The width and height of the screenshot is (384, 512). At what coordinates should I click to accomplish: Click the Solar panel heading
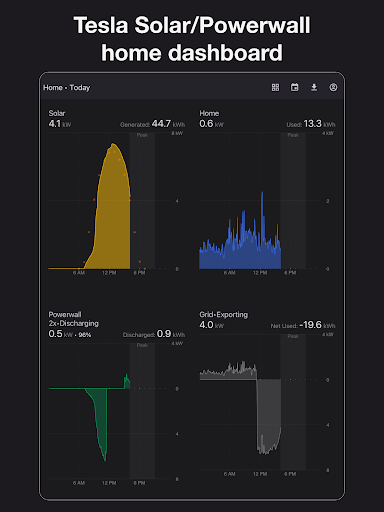(x=57, y=113)
